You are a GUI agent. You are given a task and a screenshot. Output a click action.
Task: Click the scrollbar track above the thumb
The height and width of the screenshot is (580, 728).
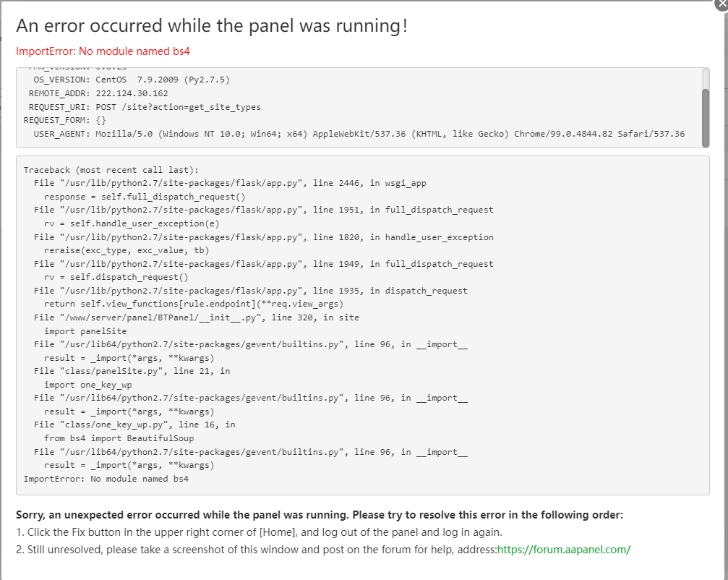coord(705,78)
